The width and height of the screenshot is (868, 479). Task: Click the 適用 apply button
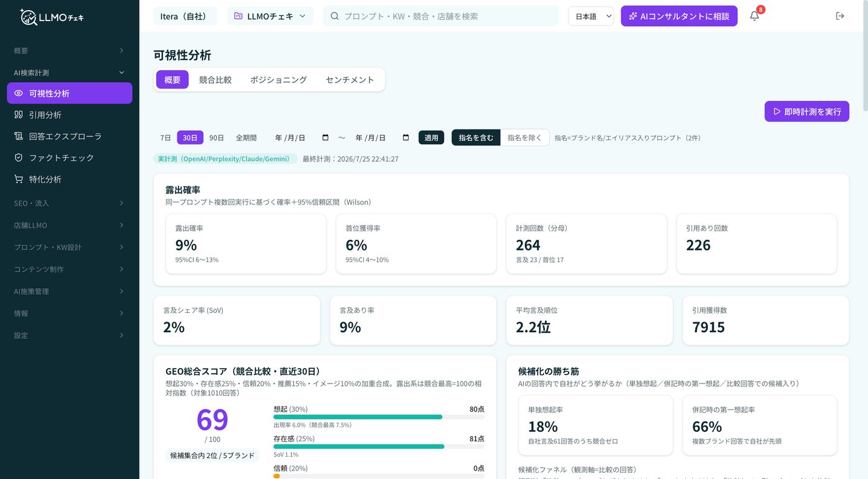point(432,138)
